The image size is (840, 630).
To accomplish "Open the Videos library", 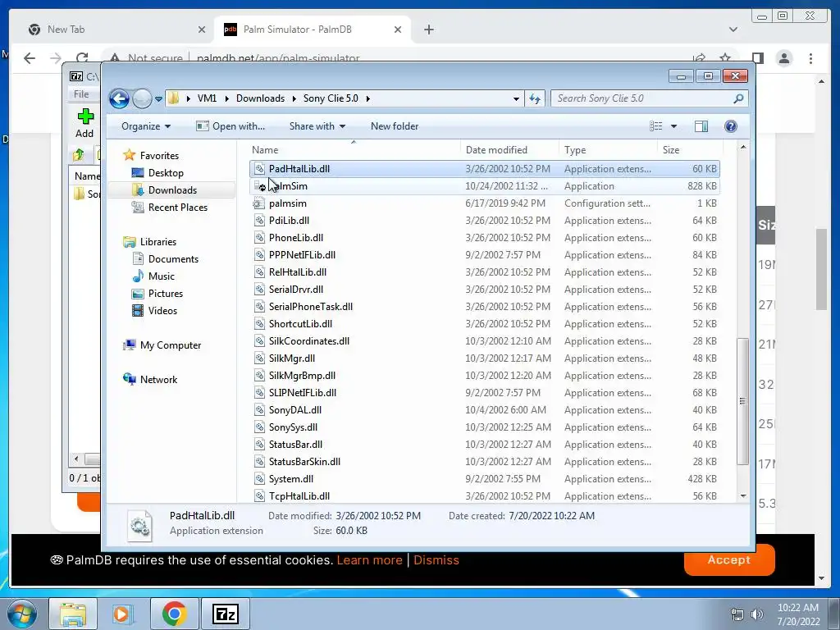I will 162,311.
